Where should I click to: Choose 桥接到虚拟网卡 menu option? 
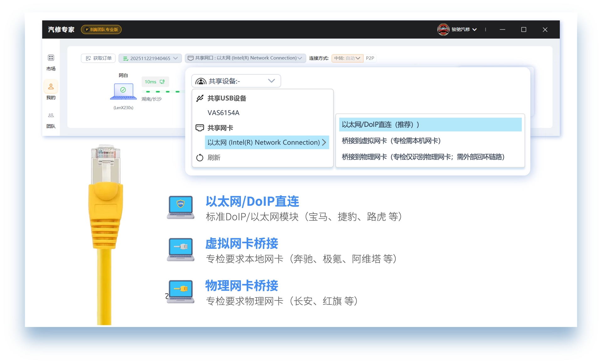(x=391, y=141)
